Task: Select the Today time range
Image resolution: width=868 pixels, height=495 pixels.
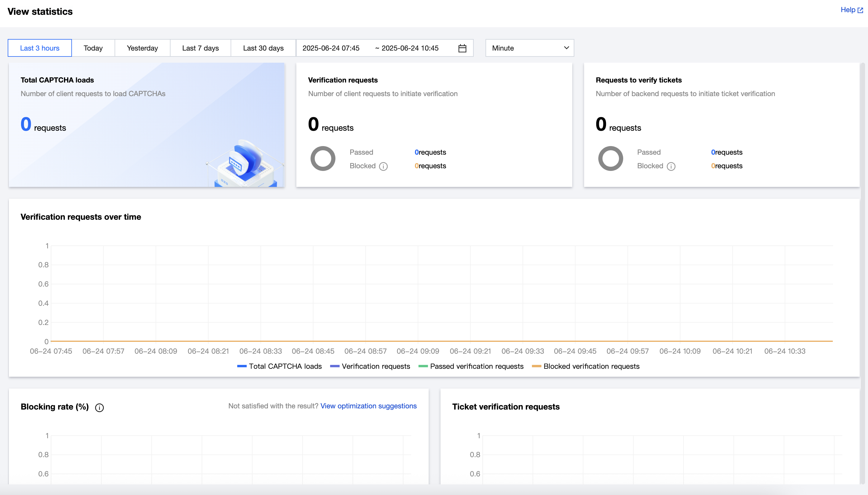Action: pos(93,48)
